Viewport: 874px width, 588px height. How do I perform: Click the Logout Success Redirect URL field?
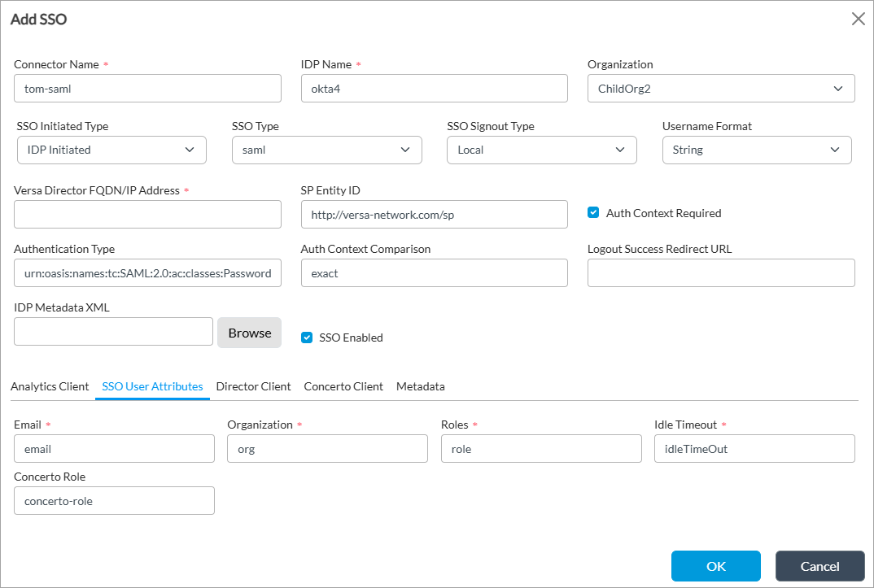(720, 273)
